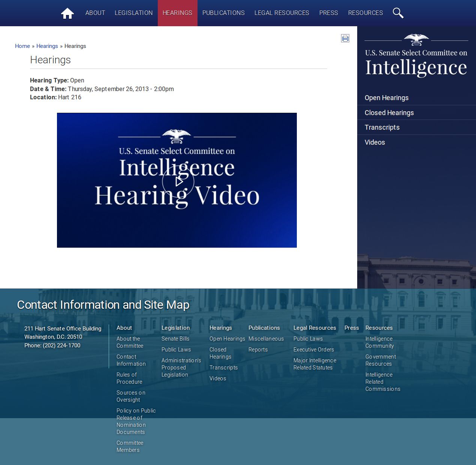The image size is (476, 465).
Task: Open the search magnifier icon
Action: point(398,13)
